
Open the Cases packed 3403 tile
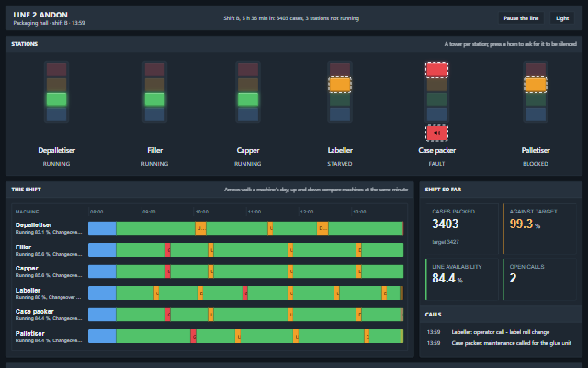point(462,229)
